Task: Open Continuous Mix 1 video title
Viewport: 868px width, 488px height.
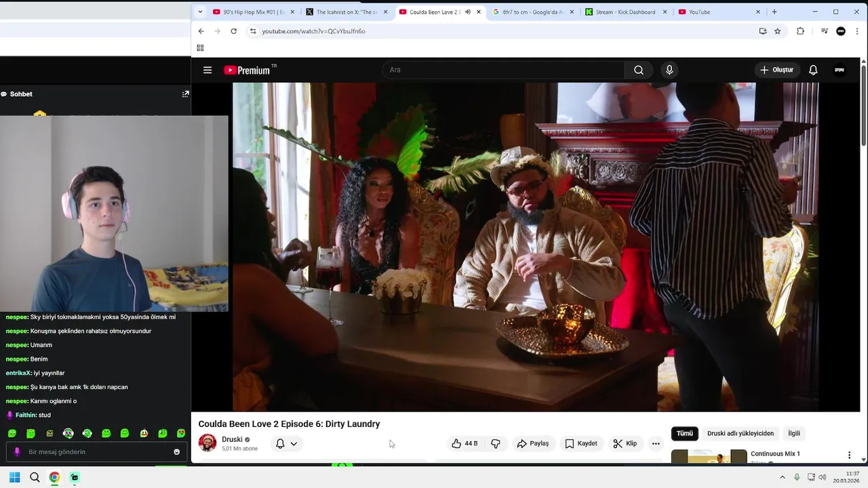Action: [775, 453]
